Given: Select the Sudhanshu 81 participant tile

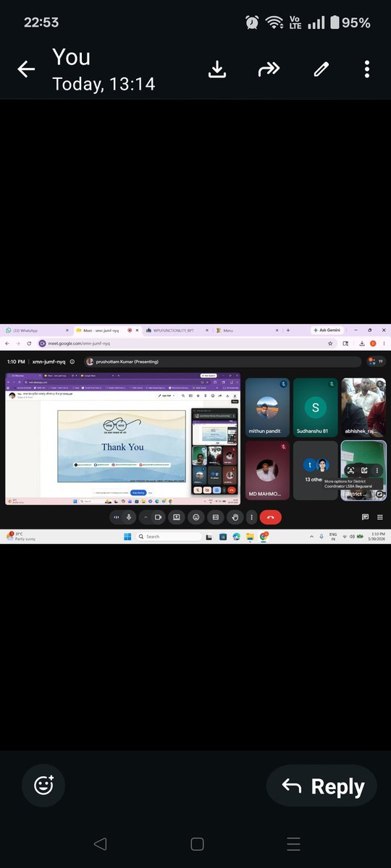Looking at the screenshot, I should coord(315,407).
